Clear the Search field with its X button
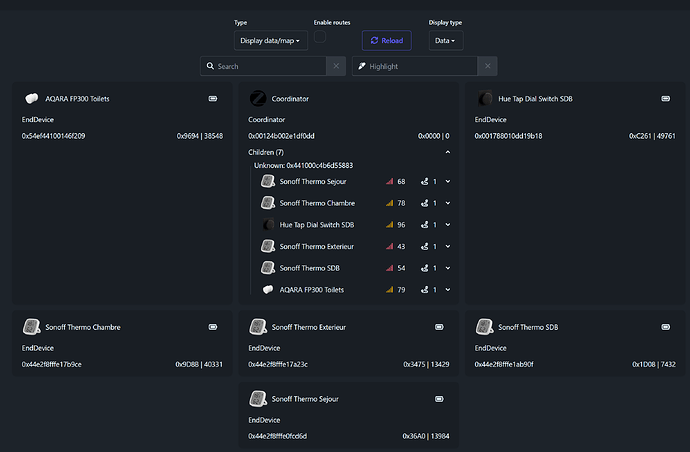 (336, 66)
